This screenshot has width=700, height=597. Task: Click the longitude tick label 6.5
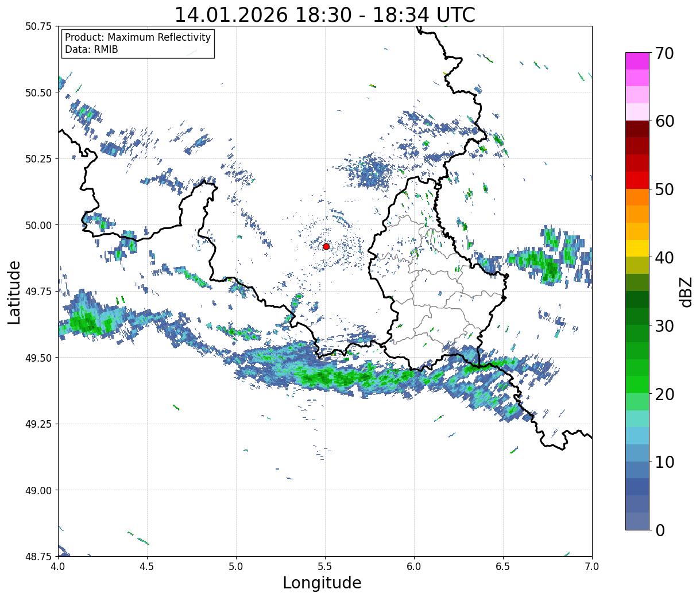click(503, 567)
